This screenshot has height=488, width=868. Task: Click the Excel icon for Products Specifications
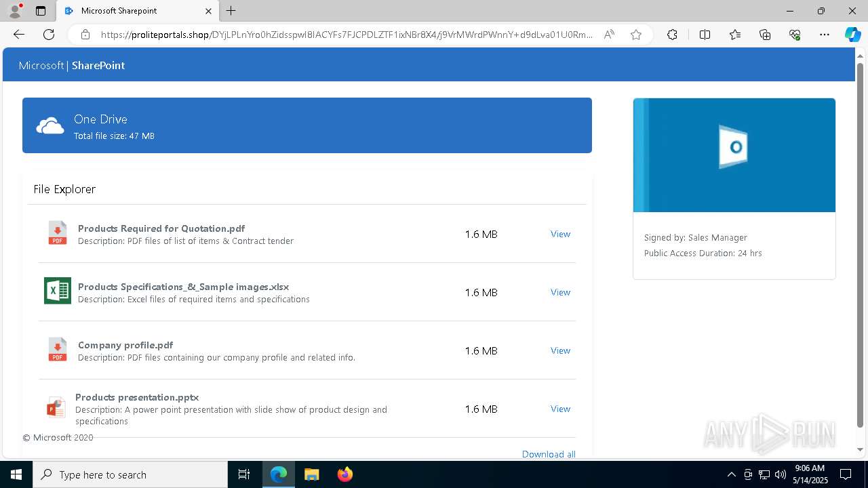58,291
